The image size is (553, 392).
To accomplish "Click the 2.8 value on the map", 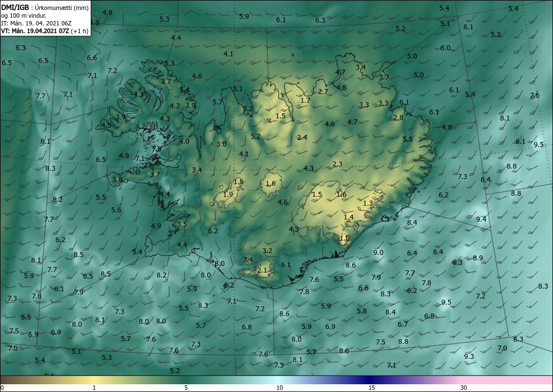I will click(398, 118).
